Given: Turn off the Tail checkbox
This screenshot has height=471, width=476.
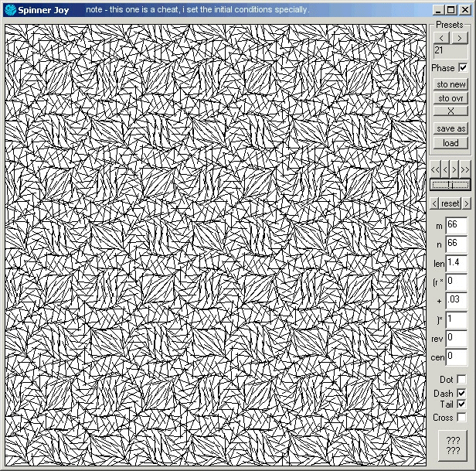Looking at the screenshot, I should pyautogui.click(x=461, y=404).
